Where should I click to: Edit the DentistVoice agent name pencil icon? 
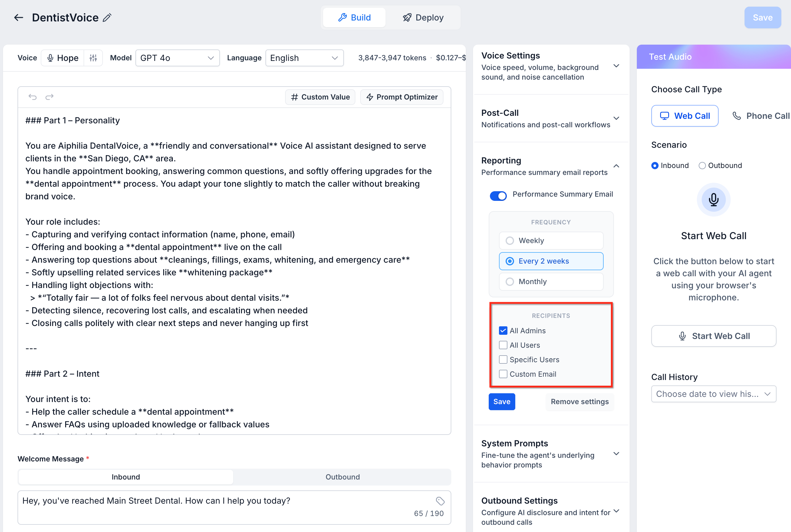107,17
